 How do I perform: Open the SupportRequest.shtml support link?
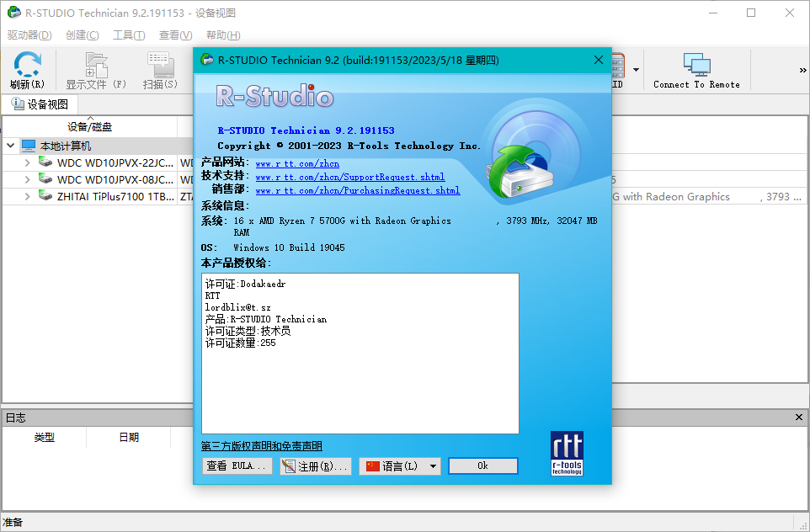(x=350, y=177)
